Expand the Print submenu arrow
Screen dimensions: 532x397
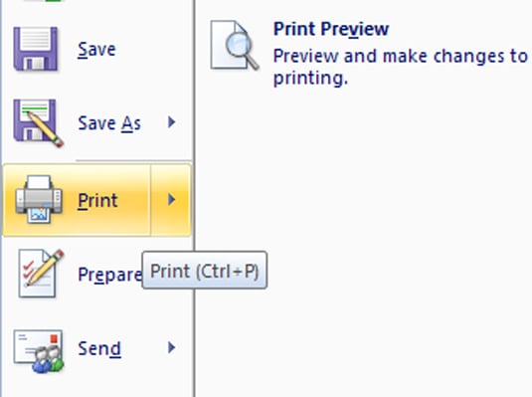point(172,200)
